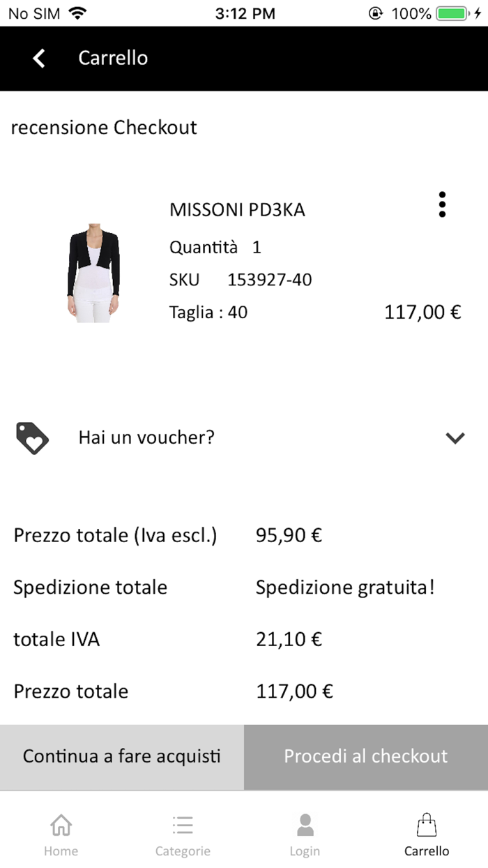Open the Home tab icon

pyautogui.click(x=61, y=824)
